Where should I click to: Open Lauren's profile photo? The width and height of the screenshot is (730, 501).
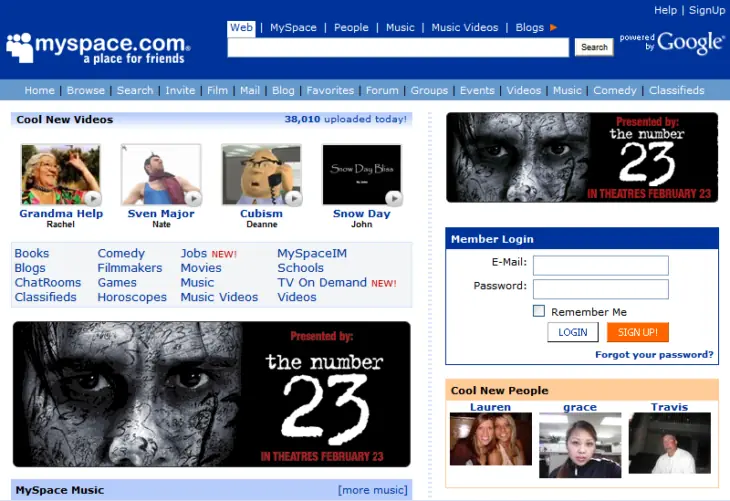[x=491, y=439]
